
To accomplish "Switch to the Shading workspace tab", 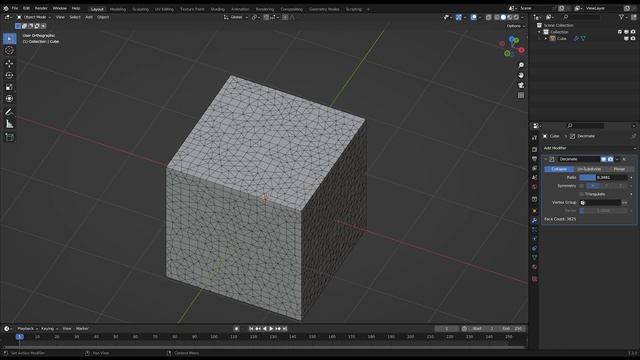I will point(218,9).
